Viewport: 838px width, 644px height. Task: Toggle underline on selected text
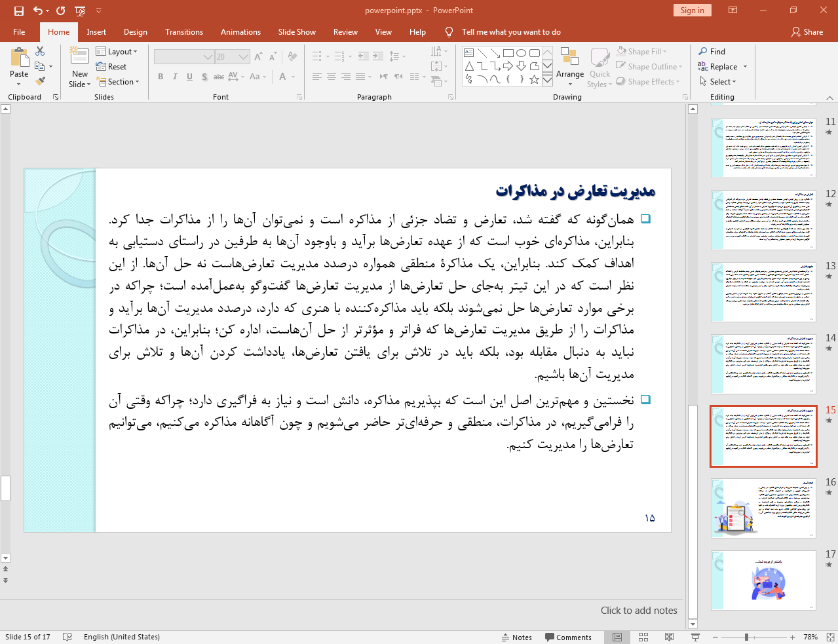pyautogui.click(x=189, y=77)
